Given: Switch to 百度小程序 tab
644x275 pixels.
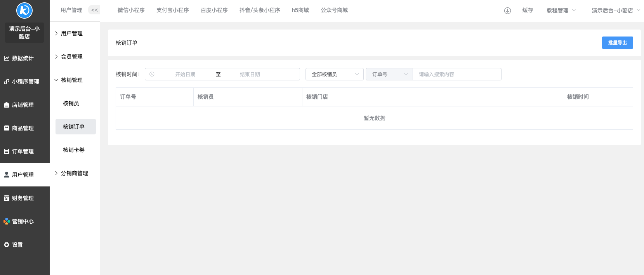Looking at the screenshot, I should click(214, 10).
